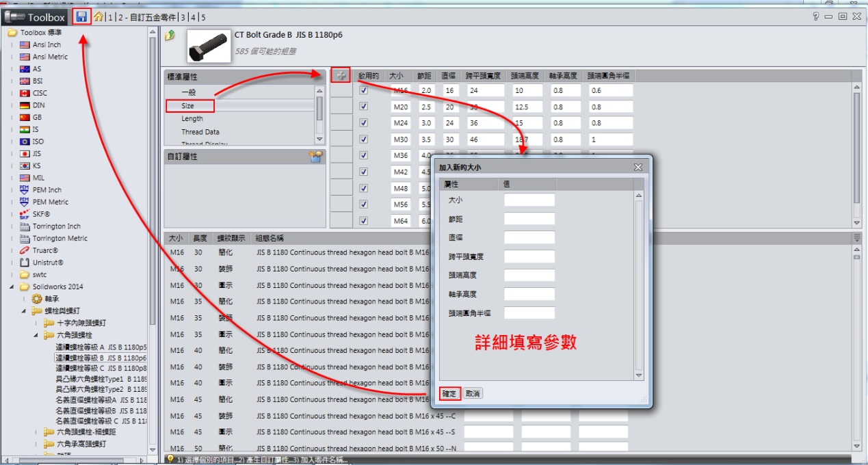Image resolution: width=868 pixels, height=465 pixels.
Task: Click the add new size plus icon
Action: [341, 76]
